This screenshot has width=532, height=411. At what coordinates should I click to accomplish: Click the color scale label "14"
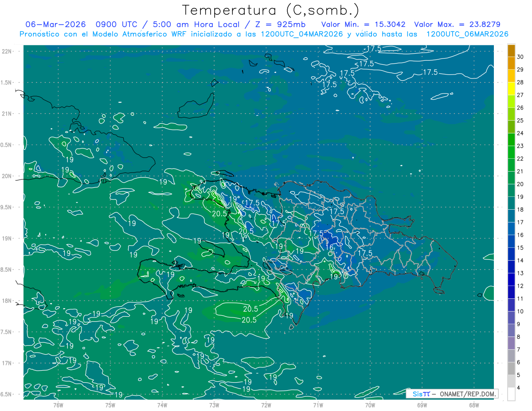[520, 261]
